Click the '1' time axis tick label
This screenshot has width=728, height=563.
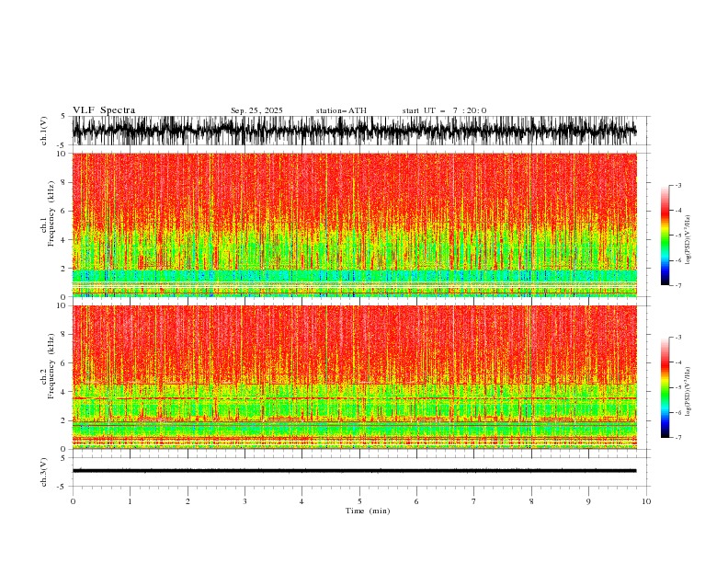[130, 501]
